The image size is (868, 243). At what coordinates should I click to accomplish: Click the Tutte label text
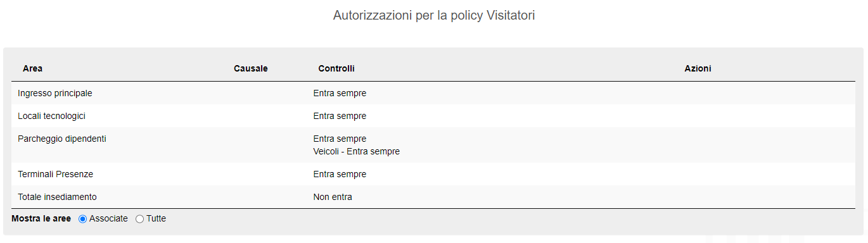point(156,219)
